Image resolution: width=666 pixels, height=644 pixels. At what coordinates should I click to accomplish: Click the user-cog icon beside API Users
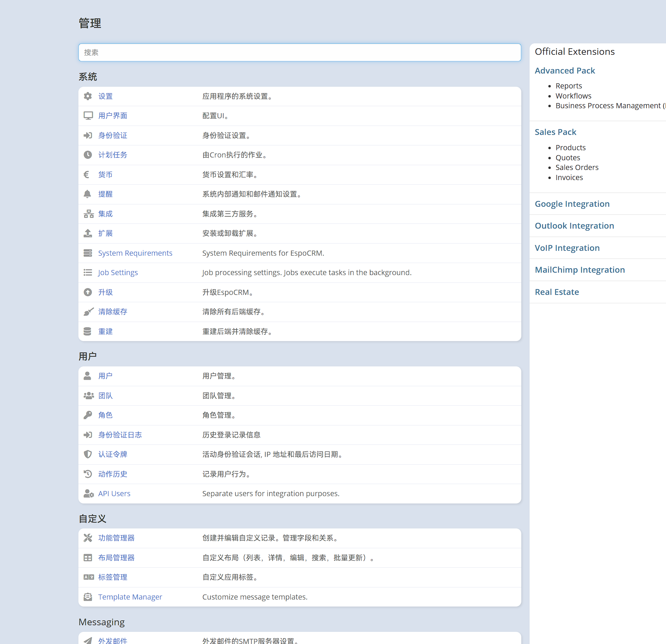click(88, 493)
